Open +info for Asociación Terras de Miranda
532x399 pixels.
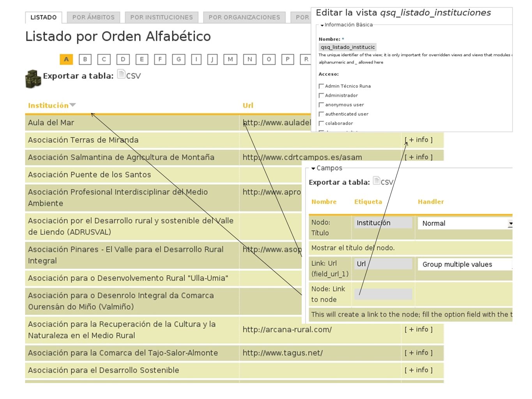tap(419, 140)
